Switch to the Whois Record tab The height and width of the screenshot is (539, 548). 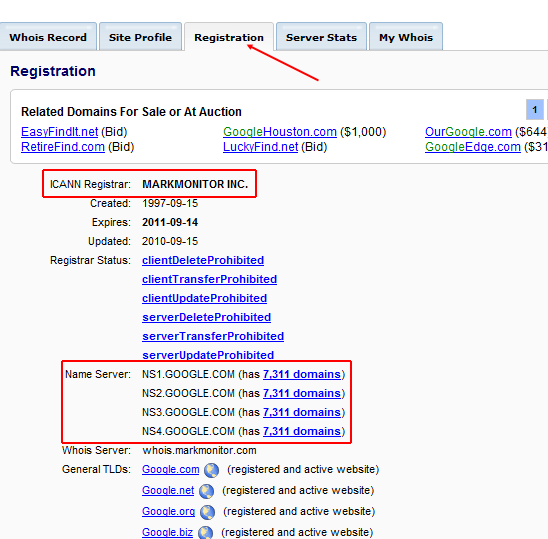48,37
